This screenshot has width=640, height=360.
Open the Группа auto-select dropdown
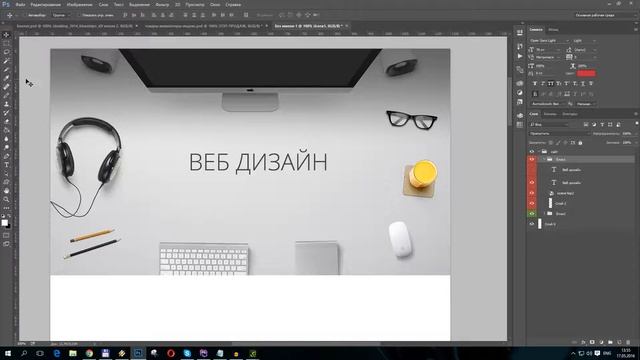[x=60, y=15]
